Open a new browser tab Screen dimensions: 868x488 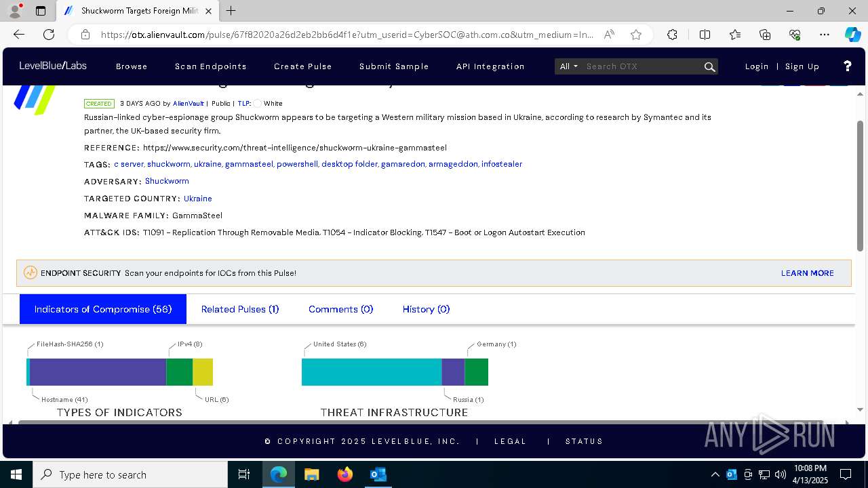[x=231, y=11]
